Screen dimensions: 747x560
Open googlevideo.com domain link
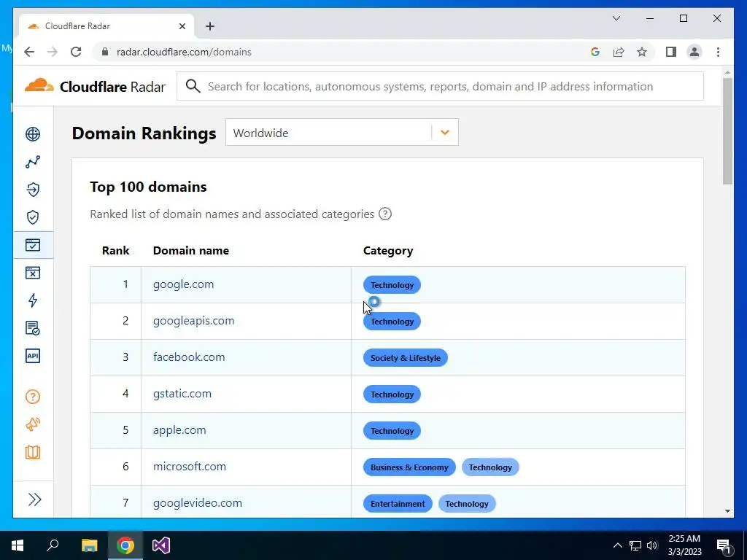click(197, 503)
